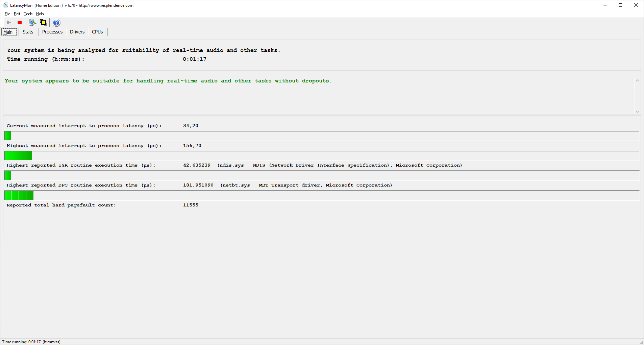Click the current interrupt latency green bar
This screenshot has width=644, height=345.
click(x=7, y=136)
